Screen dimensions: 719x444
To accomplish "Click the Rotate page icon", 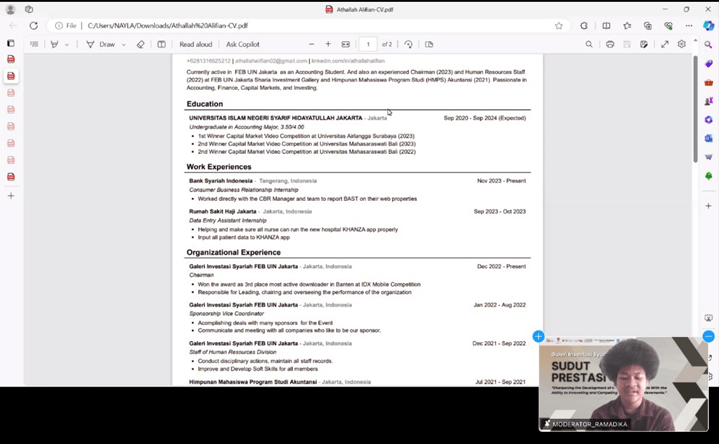I will pyautogui.click(x=408, y=44).
